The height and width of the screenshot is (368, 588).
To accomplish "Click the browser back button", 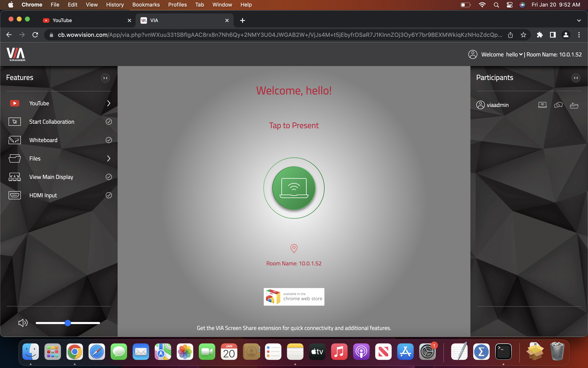I will coord(9,35).
